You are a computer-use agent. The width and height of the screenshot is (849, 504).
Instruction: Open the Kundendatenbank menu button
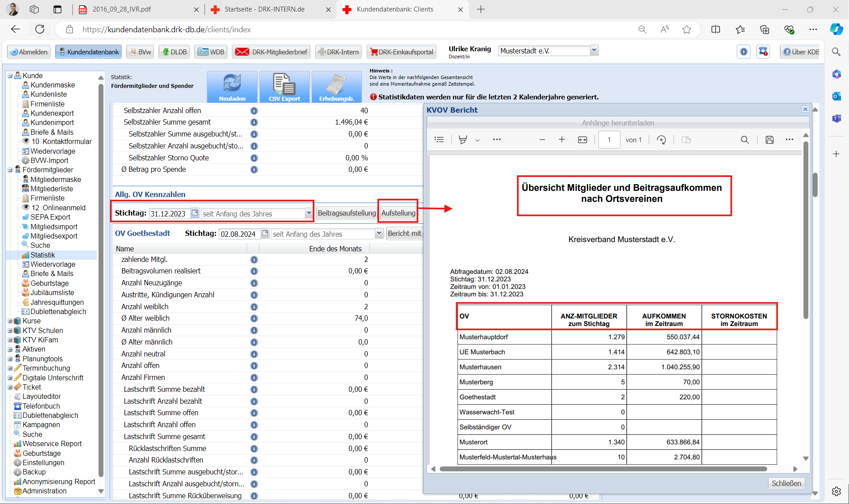pyautogui.click(x=88, y=52)
